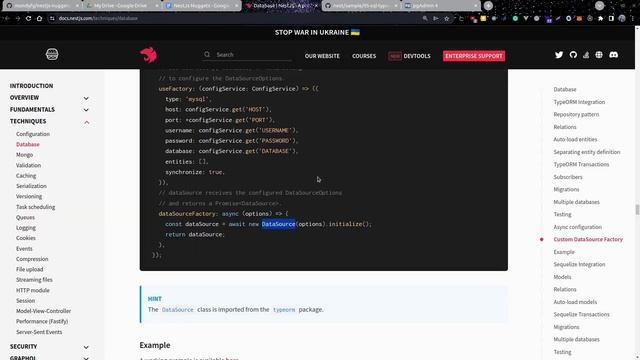The width and height of the screenshot is (640, 360).
Task: Open the Stack Overflow icon in the header
Action: tap(586, 55)
